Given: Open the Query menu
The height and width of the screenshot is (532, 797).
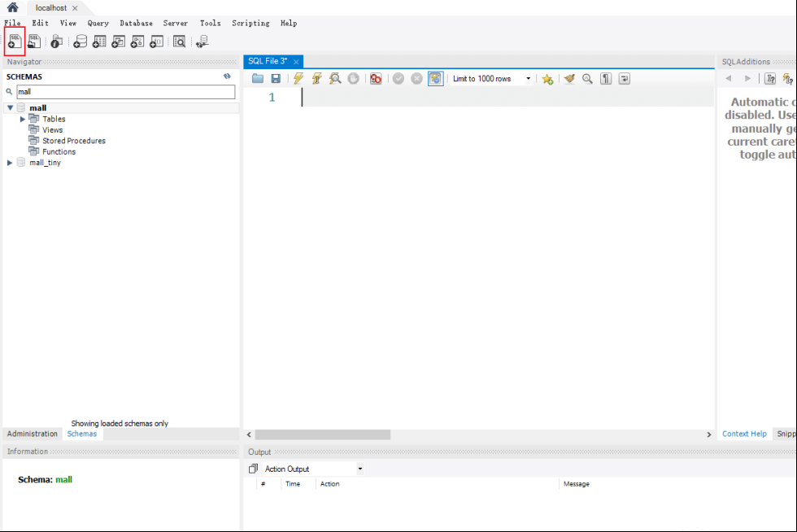Looking at the screenshot, I should tap(98, 23).
